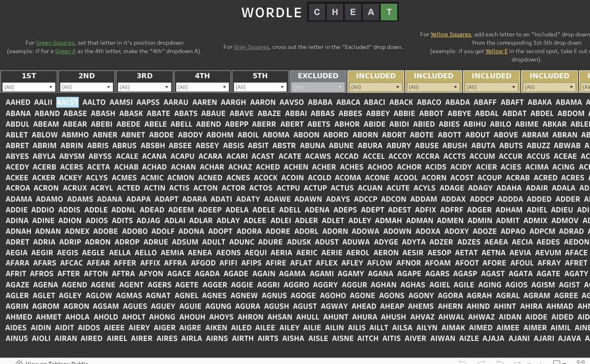
Task: Select the word ADAPT
Action: point(166,199)
